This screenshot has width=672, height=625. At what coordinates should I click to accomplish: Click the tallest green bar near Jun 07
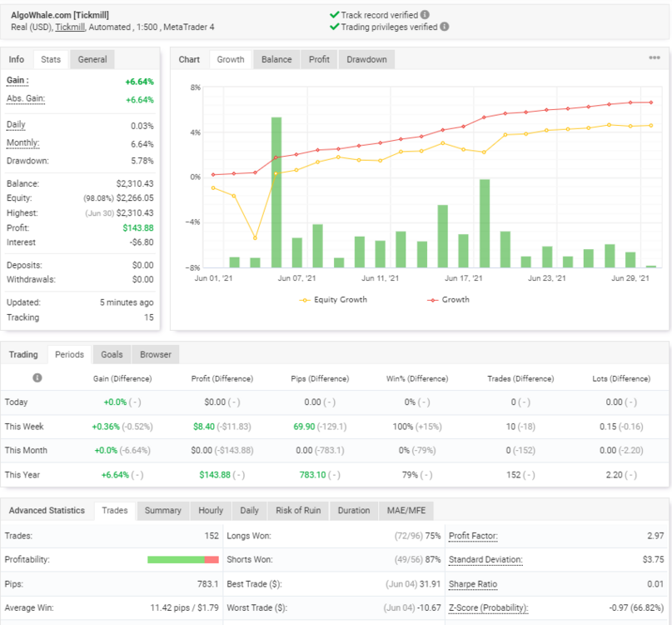tap(276, 192)
